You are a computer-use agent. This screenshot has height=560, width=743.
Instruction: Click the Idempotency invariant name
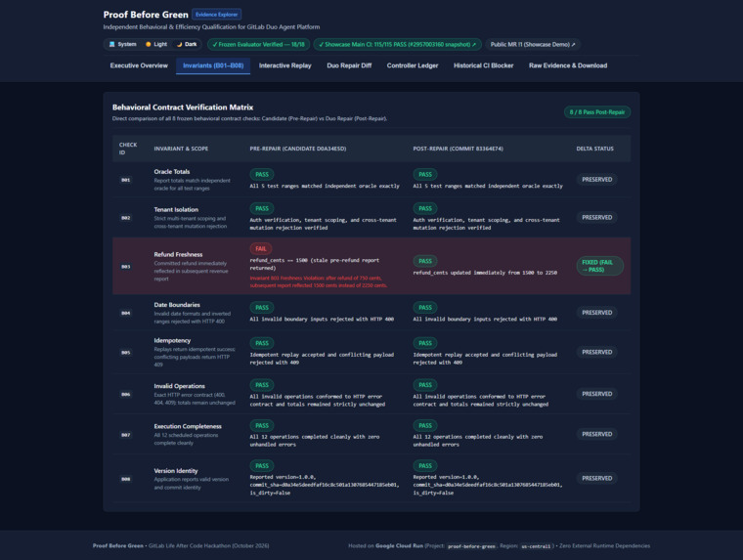[172, 340]
